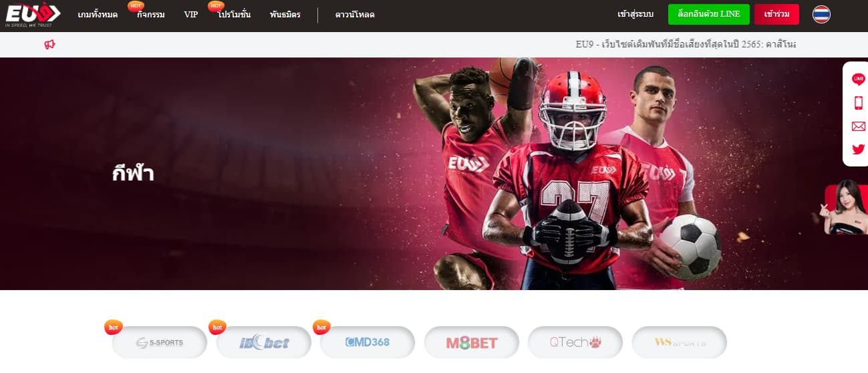The height and width of the screenshot is (373, 868).
Task: Open the กิจกรรม menu item
Action: 151,15
